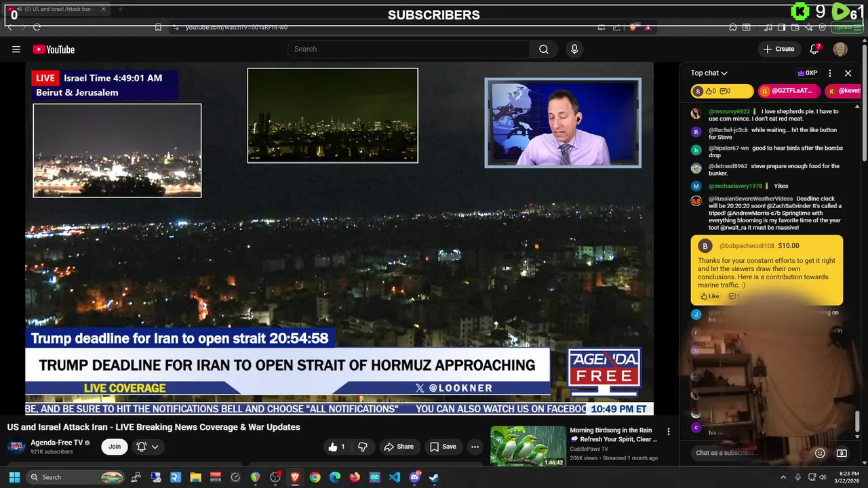Open a new browser tab
The height and width of the screenshot is (488, 868).
click(x=120, y=9)
